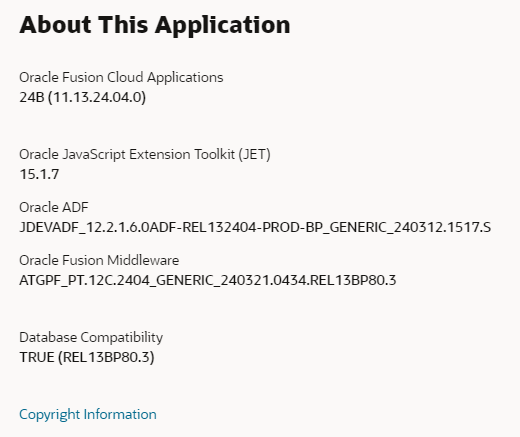
Task: Click the ATGPF_PT.12C.2404 start of middleware version
Action: 85,281
